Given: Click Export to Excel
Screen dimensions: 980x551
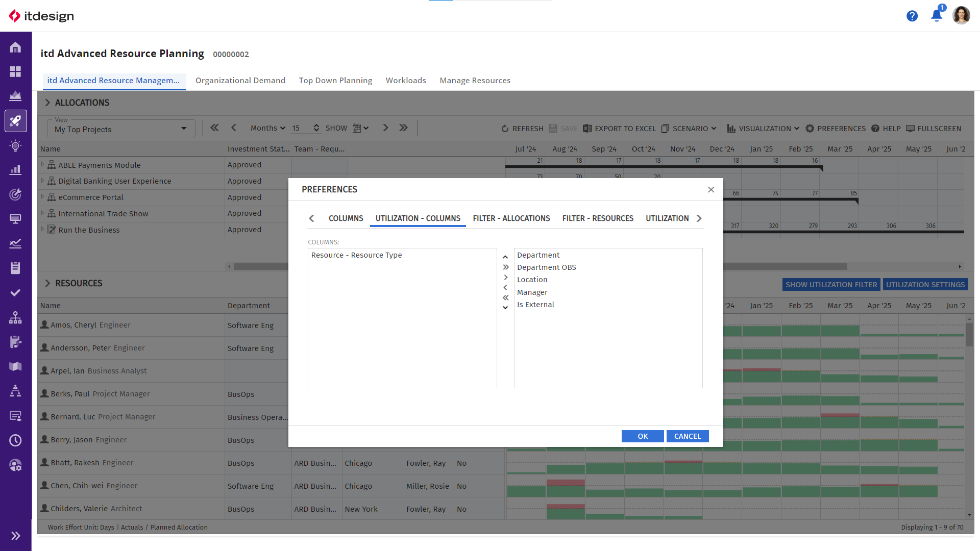Looking at the screenshot, I should 619,129.
